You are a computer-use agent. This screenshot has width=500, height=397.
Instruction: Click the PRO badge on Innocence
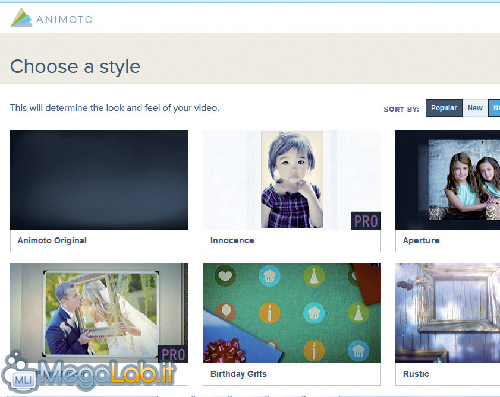pos(366,221)
